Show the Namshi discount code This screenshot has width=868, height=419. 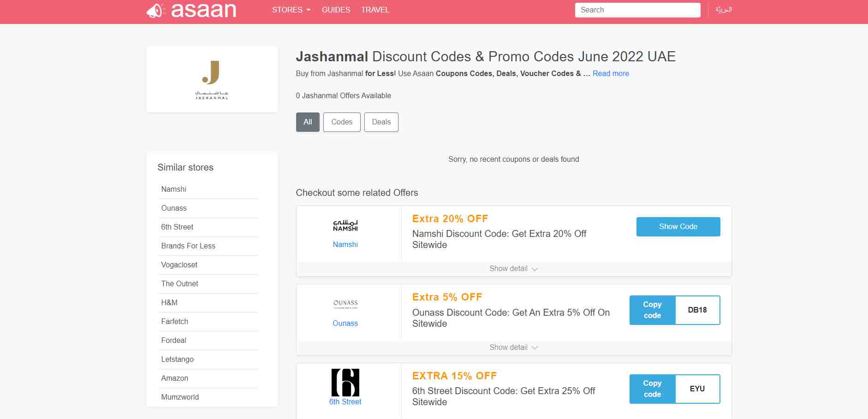click(678, 226)
